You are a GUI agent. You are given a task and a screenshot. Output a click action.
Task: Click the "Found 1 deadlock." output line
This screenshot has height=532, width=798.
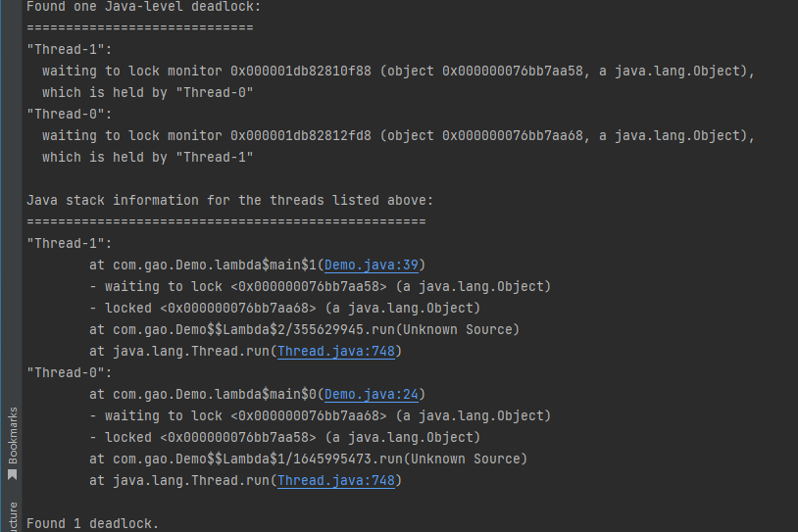[92, 523]
